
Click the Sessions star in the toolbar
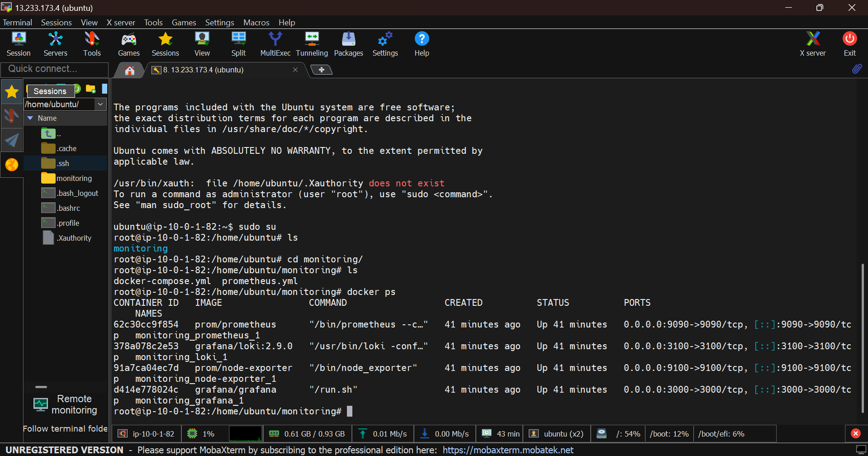click(x=165, y=44)
